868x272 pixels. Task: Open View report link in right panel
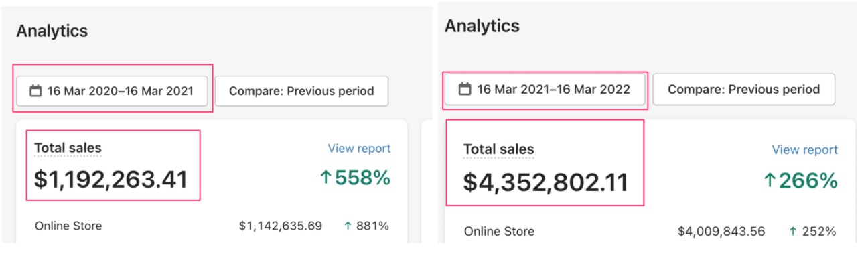[805, 150]
